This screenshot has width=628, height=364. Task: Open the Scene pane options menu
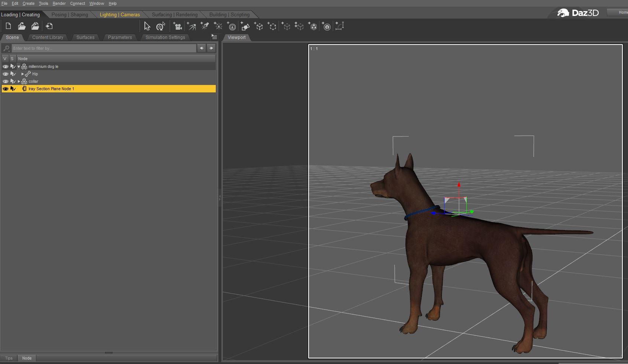point(214,37)
